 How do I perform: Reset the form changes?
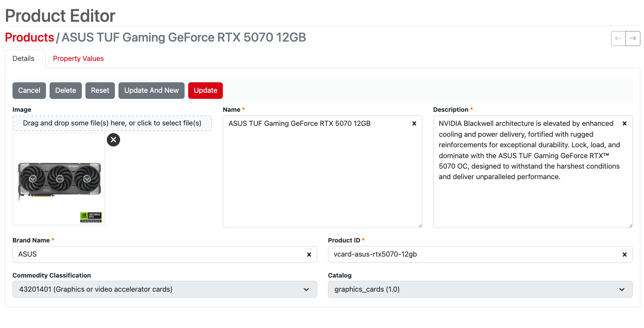click(100, 90)
